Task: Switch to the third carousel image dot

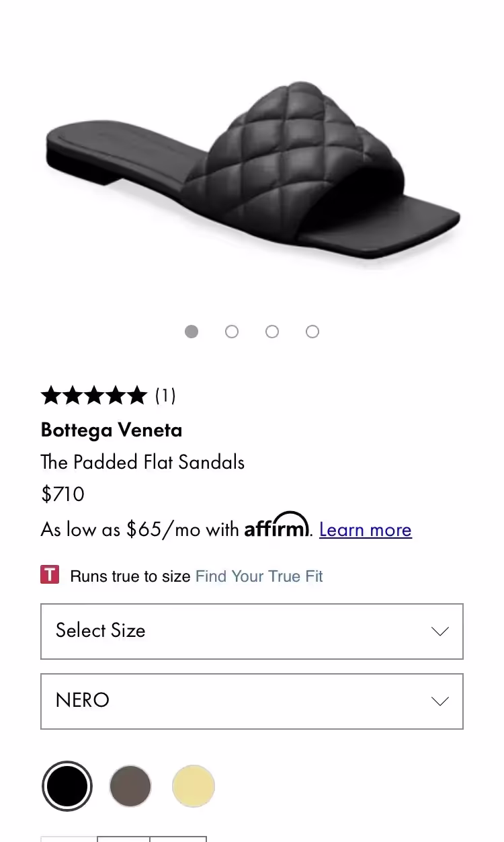Action: [x=272, y=332]
